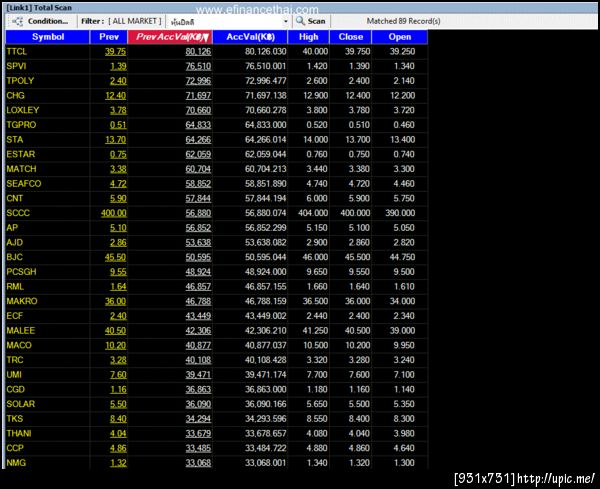Click PrevAccVal 33,068 for NMG

click(x=198, y=463)
